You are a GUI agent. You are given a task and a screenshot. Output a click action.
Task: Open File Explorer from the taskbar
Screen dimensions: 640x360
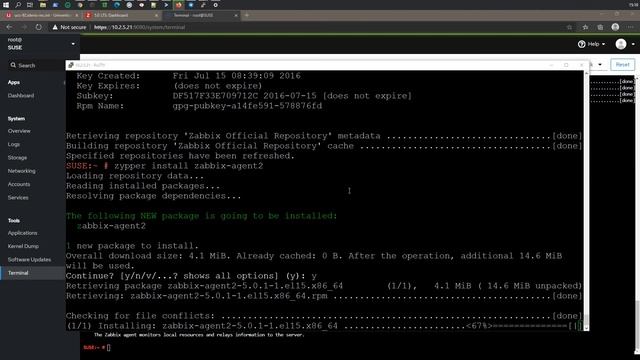[x=43, y=5]
